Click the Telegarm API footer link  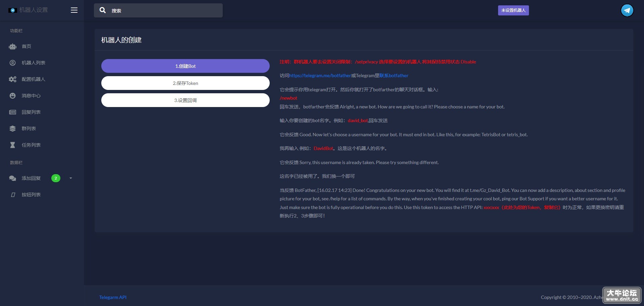[x=113, y=297]
